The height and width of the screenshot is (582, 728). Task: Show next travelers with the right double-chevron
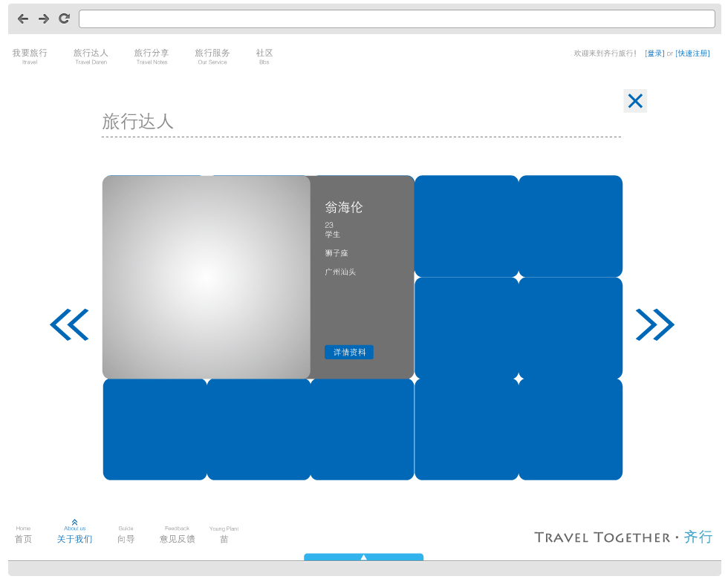click(654, 324)
